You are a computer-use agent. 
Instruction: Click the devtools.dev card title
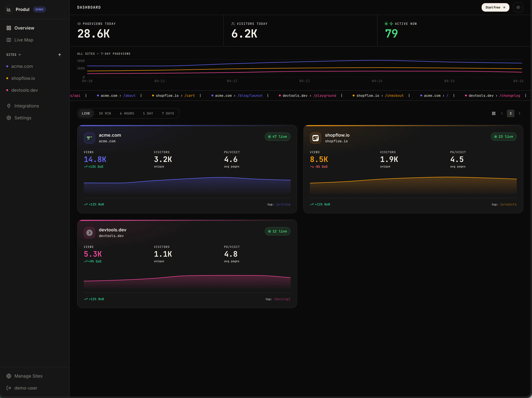pyautogui.click(x=113, y=230)
